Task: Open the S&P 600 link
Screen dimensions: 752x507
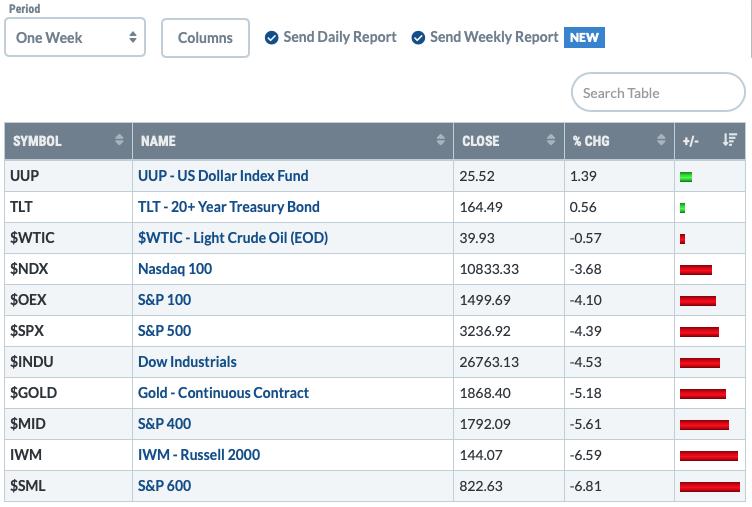Action: 164,485
